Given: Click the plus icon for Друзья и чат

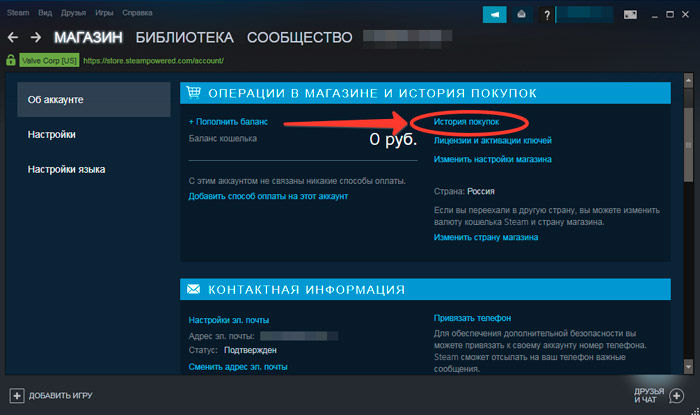Looking at the screenshot, I should 676,395.
